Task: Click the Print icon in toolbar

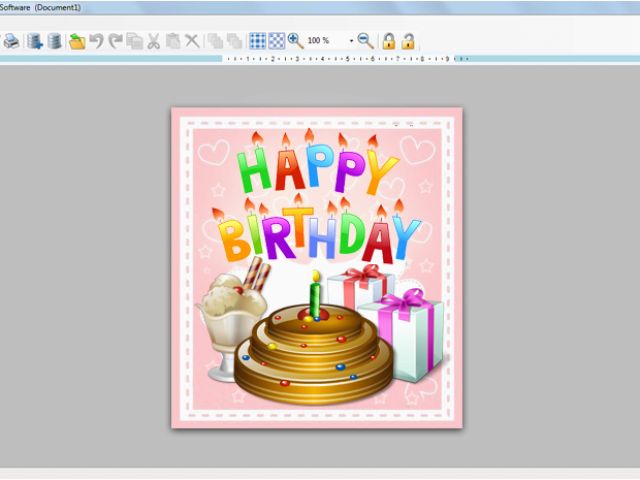Action: [x=11, y=41]
